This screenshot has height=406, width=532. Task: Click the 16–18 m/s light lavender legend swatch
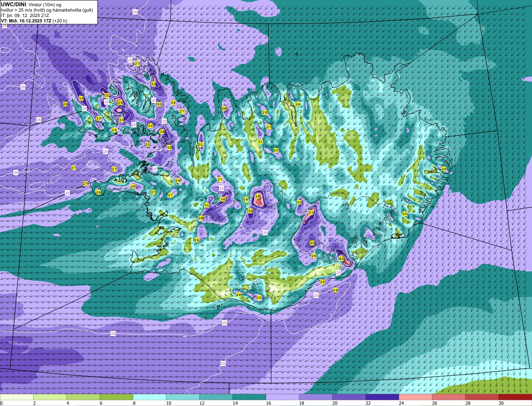pyautogui.click(x=283, y=397)
